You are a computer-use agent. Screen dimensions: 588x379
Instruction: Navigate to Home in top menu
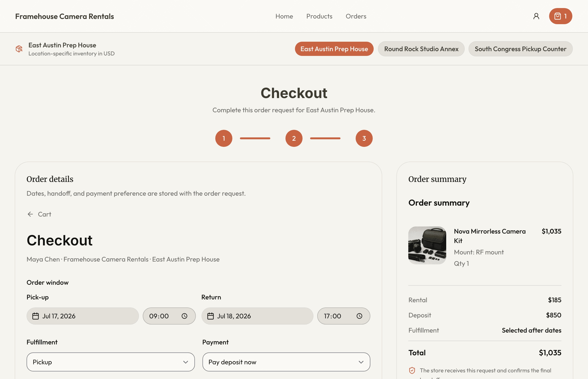284,16
